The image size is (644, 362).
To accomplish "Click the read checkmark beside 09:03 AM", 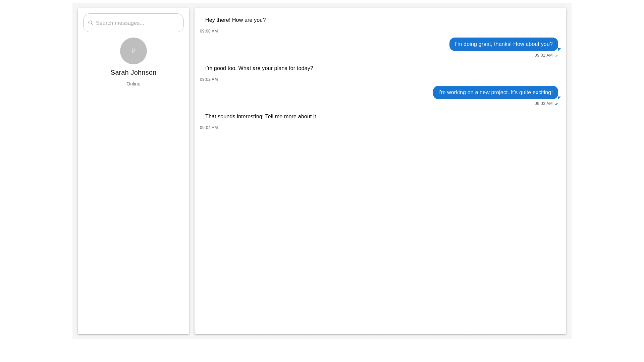I will tap(556, 104).
